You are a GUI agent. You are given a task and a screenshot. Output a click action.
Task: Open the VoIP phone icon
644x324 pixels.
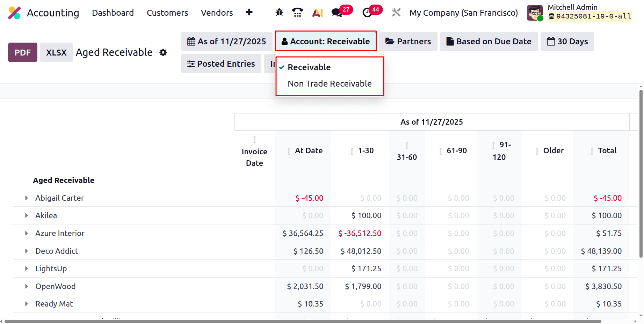click(x=297, y=13)
